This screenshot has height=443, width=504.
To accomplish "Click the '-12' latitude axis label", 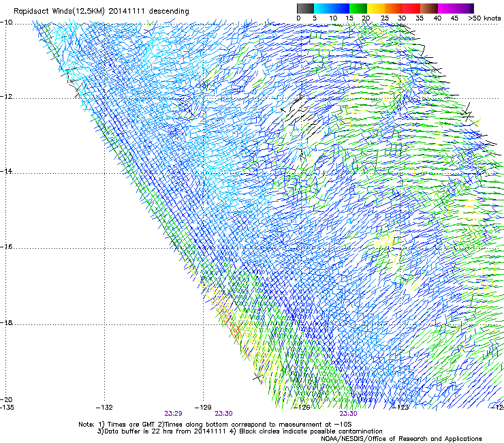I will point(6,97).
